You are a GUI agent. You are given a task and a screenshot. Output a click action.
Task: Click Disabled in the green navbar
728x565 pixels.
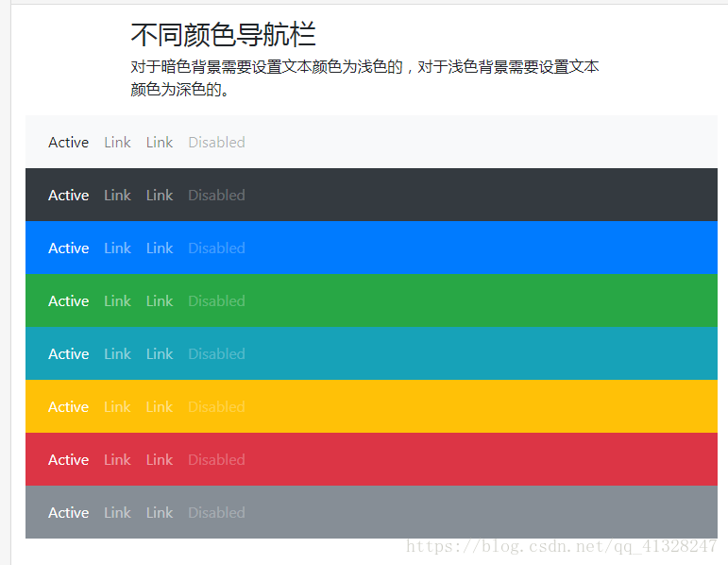tap(216, 301)
